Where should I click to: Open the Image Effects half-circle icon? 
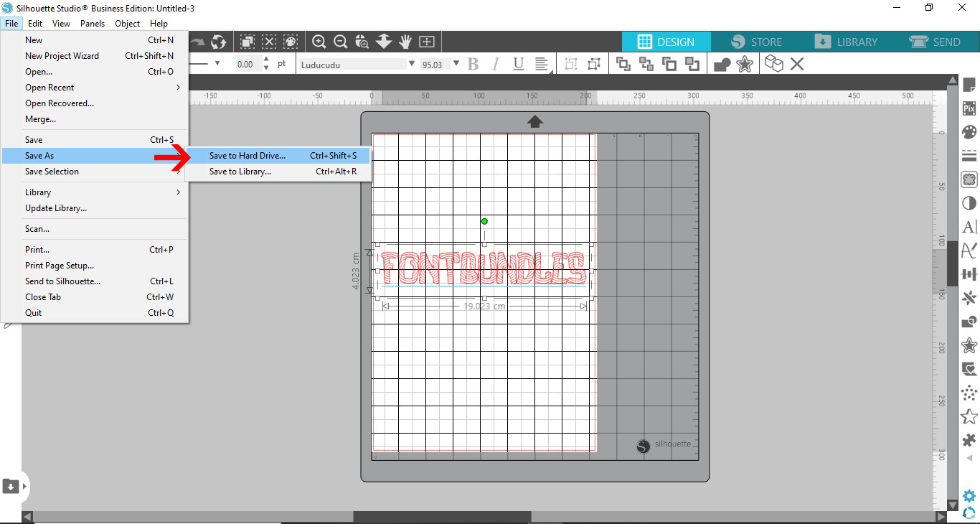coord(969,203)
